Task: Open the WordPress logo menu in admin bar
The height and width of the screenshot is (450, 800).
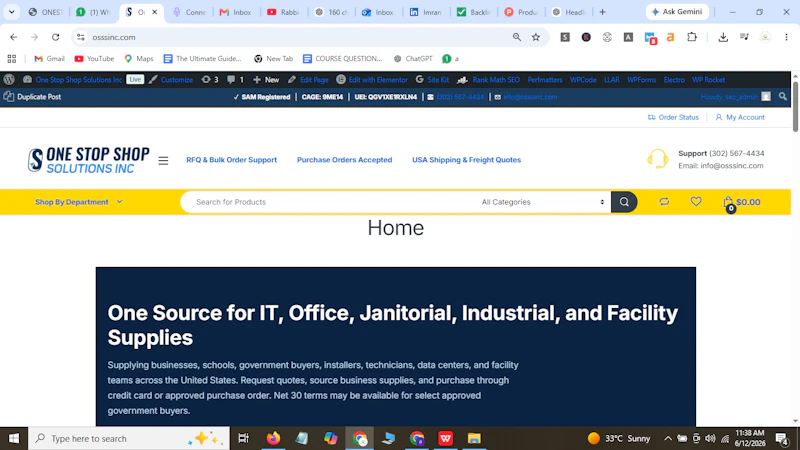Action: pos(9,80)
